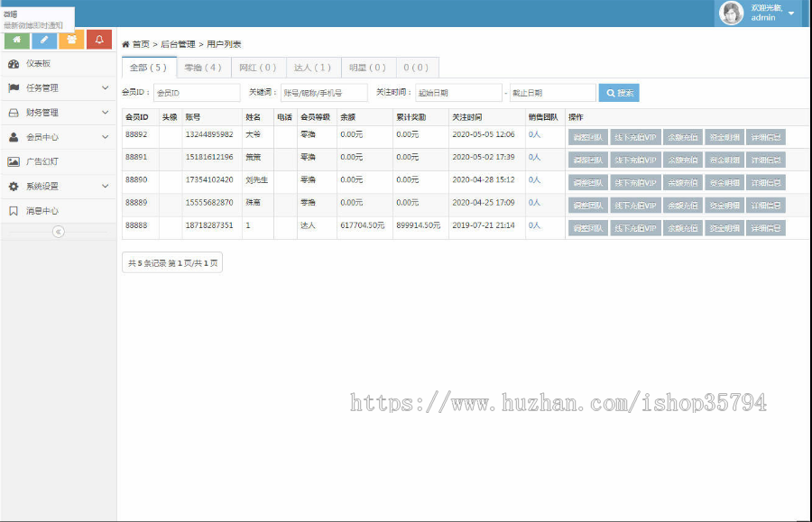
Task: Click the green home shortcut icon
Action: click(16, 40)
